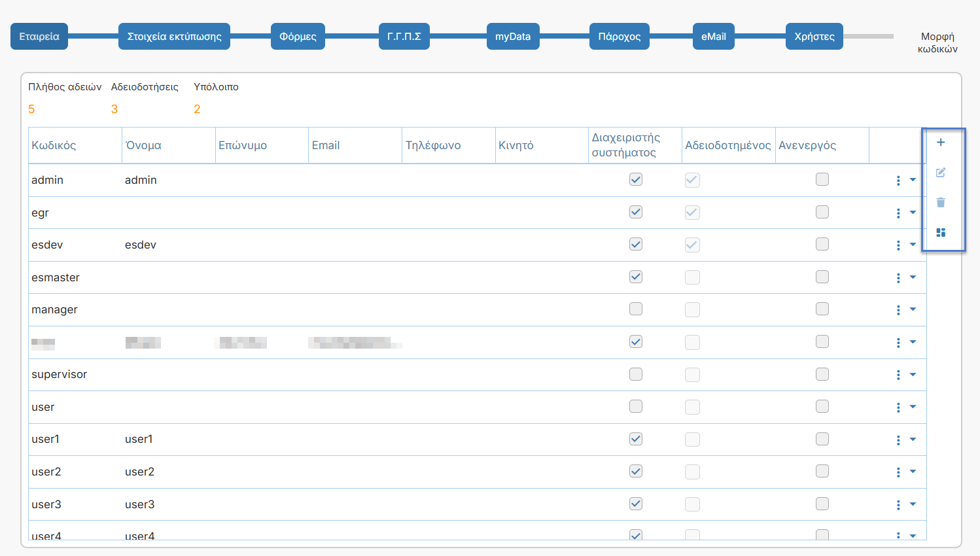
Task: Select the manager code cell
Action: click(75, 309)
